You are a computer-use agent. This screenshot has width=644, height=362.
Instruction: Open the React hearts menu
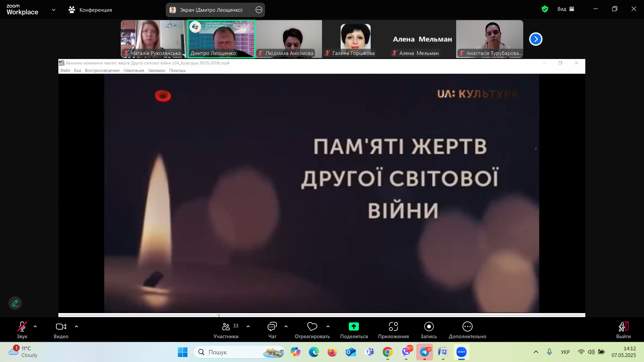coord(312,326)
